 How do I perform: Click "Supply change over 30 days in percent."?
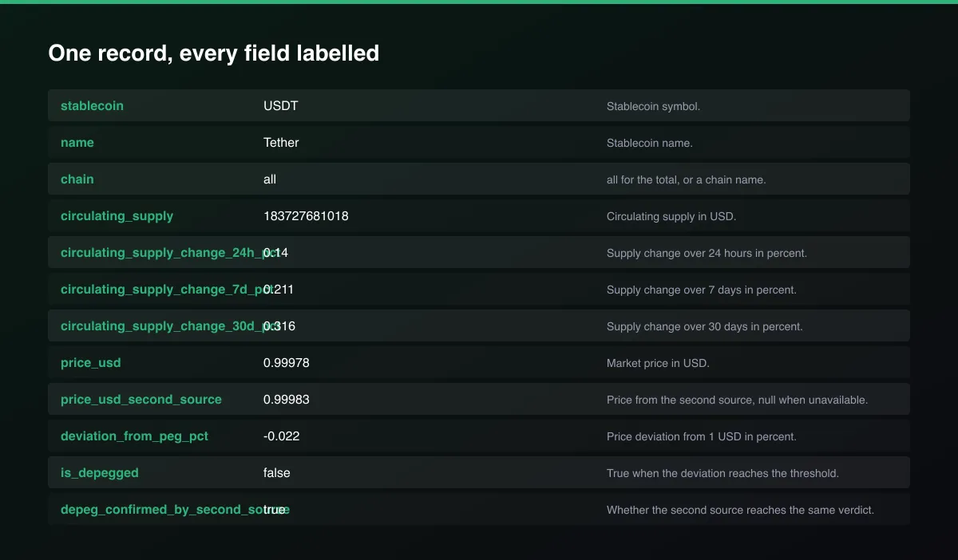click(705, 326)
